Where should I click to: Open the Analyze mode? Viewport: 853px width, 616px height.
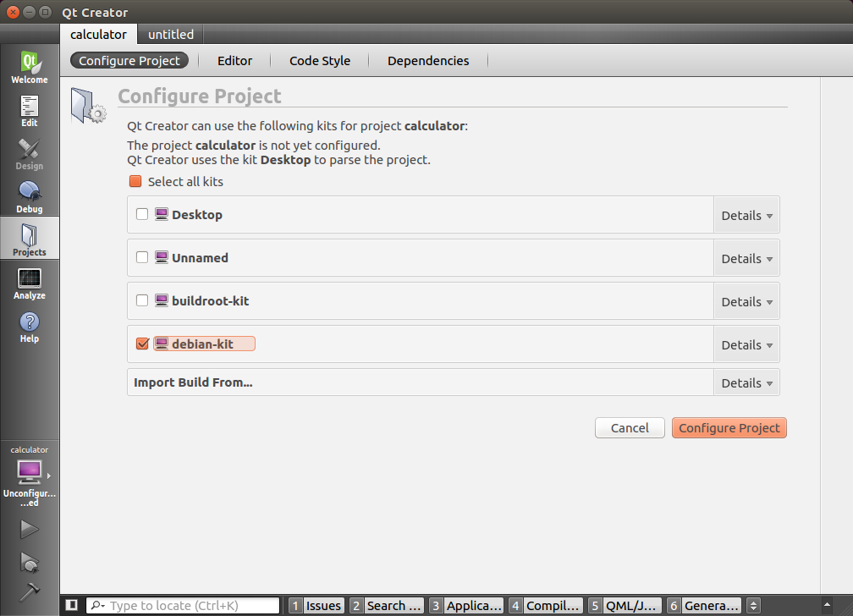click(30, 283)
